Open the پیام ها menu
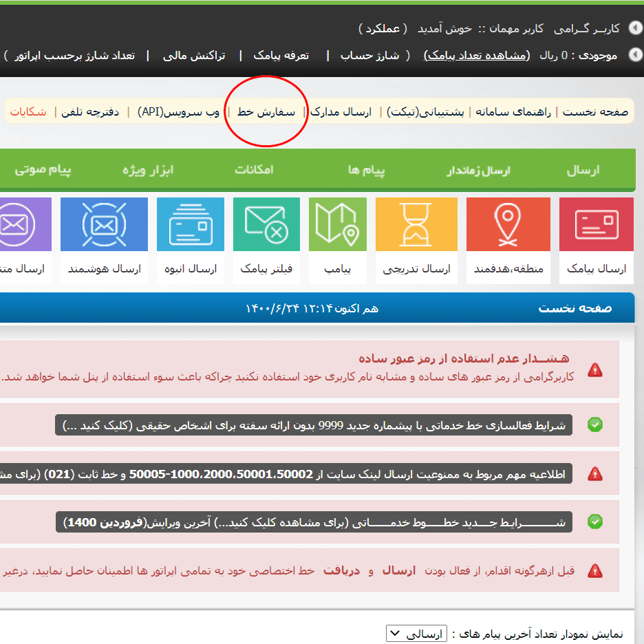Viewport: 644px width, 644px height. pos(366,170)
